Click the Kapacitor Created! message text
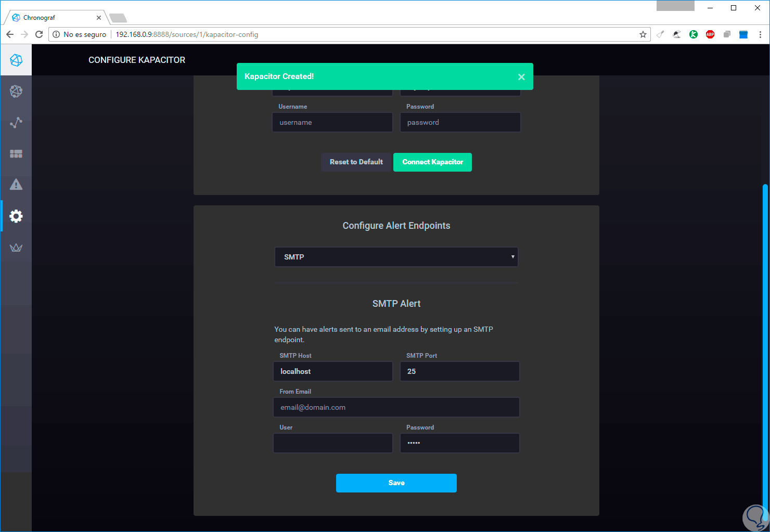This screenshot has width=770, height=532. pos(279,76)
